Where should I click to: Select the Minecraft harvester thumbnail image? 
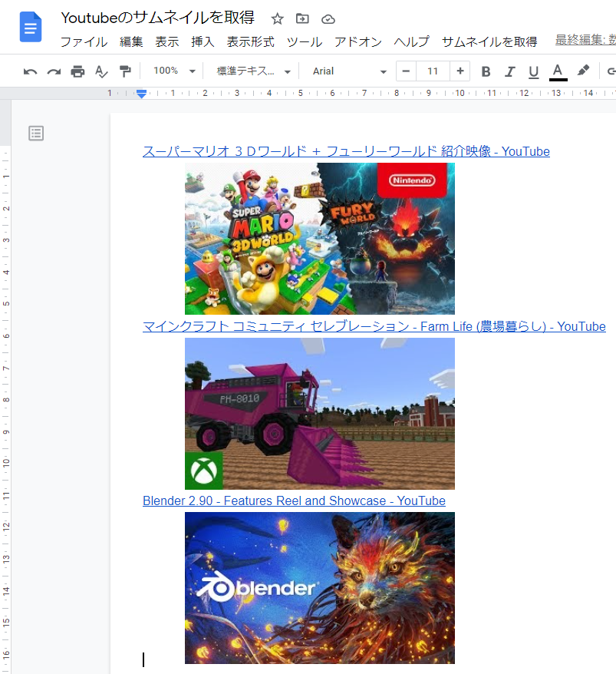click(x=320, y=414)
